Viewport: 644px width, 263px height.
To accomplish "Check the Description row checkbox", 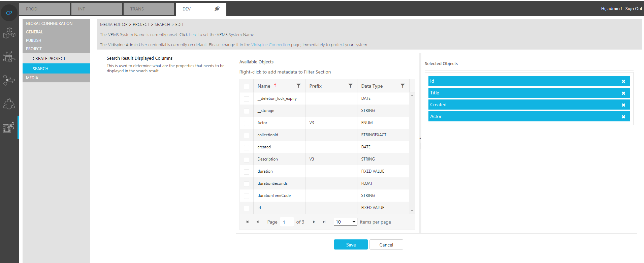I will (247, 159).
